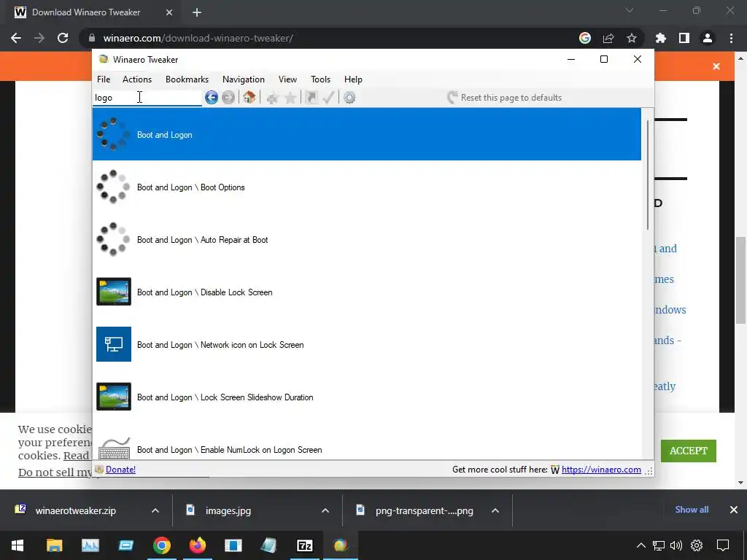
Task: Toggle Chrome side panel icon
Action: (684, 38)
